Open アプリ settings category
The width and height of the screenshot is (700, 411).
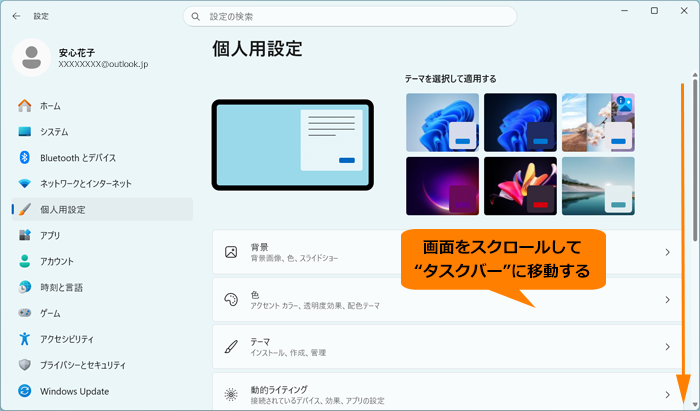tap(102, 235)
